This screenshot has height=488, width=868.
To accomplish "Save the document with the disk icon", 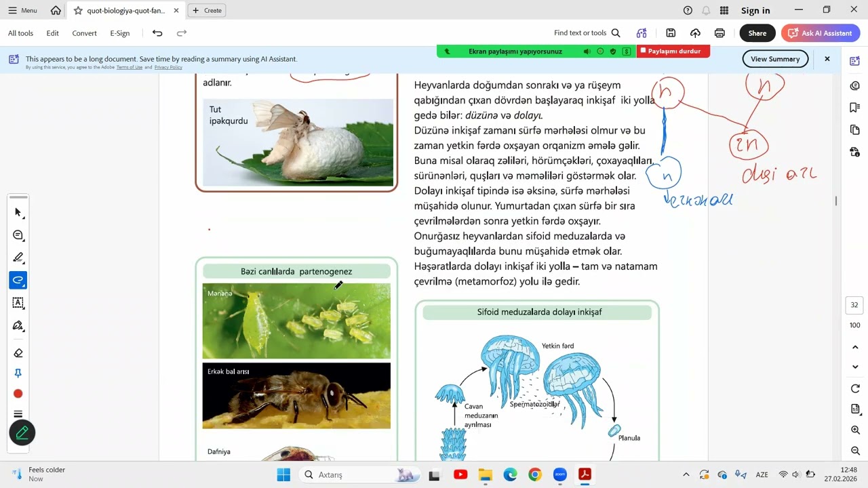I will point(671,33).
